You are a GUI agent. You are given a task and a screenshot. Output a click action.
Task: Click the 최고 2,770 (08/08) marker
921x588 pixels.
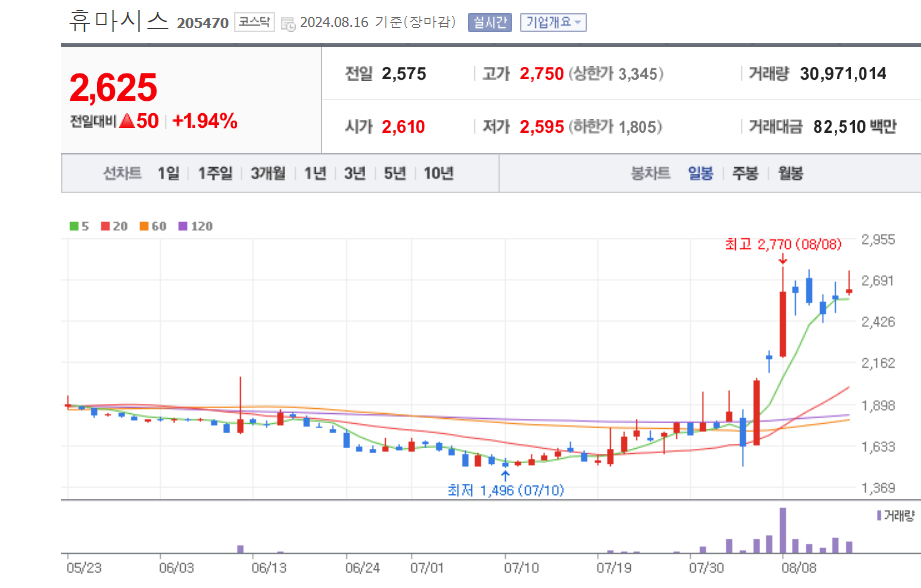pyautogui.click(x=783, y=244)
